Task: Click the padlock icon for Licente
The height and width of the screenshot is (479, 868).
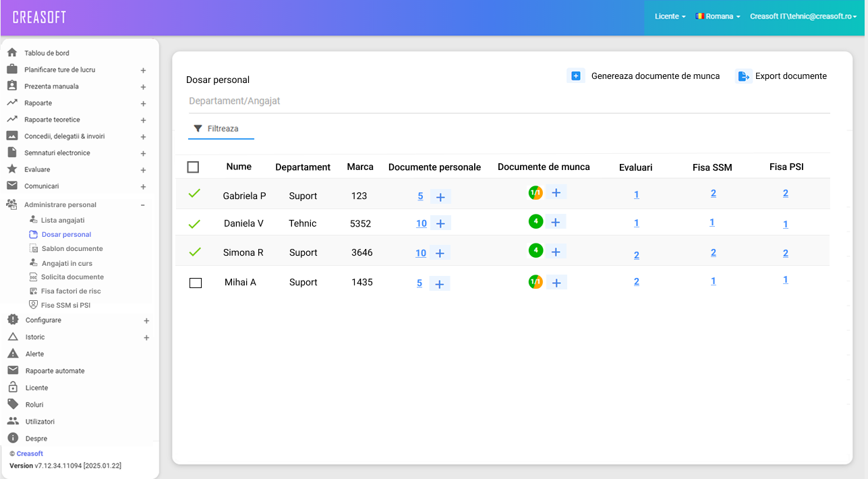Action: click(12, 387)
